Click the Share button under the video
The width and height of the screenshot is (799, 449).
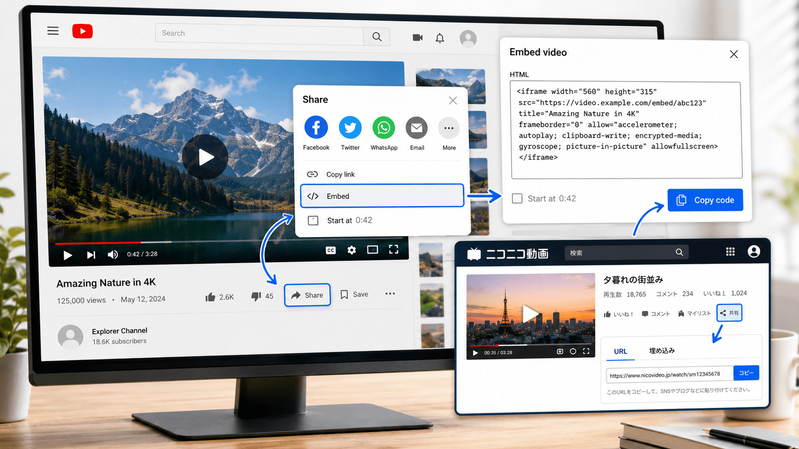click(x=307, y=295)
